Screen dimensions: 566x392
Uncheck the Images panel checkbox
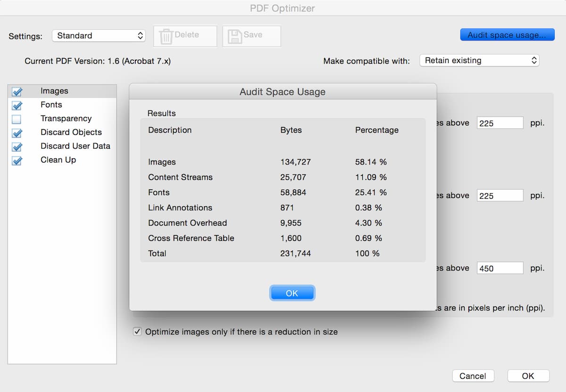click(17, 91)
